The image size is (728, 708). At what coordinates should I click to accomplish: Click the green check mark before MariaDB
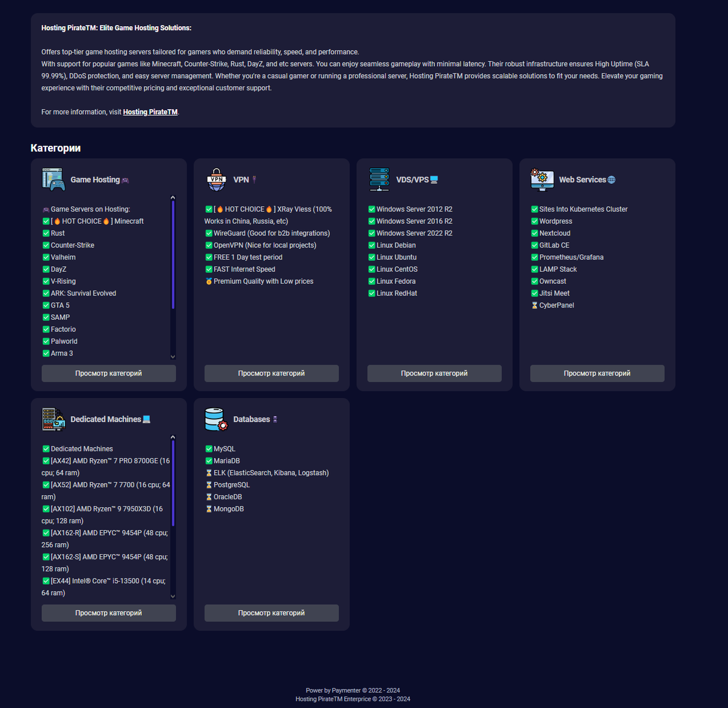(209, 461)
